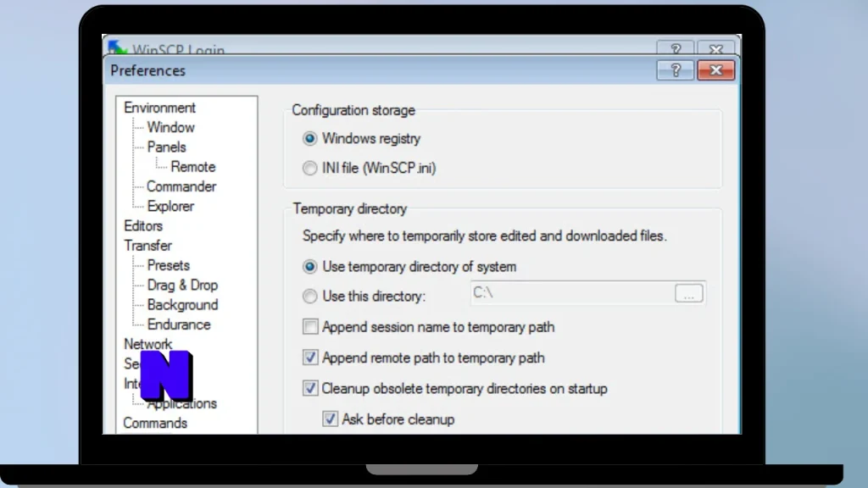Select Commander interface settings

pos(181,186)
